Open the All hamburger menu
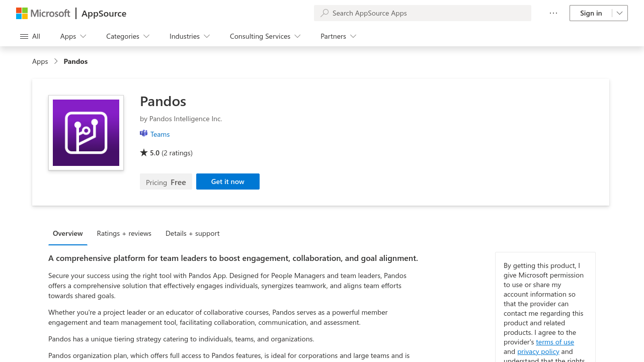The height and width of the screenshot is (362, 644). 30,36
